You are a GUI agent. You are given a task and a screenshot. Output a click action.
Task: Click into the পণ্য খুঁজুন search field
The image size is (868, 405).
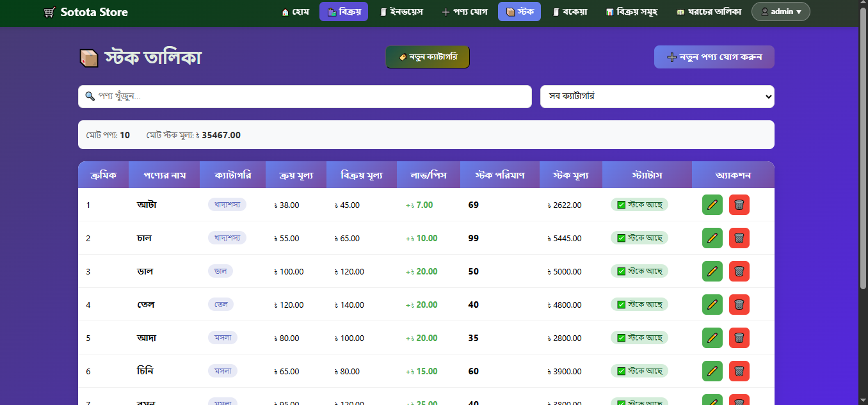tap(305, 97)
